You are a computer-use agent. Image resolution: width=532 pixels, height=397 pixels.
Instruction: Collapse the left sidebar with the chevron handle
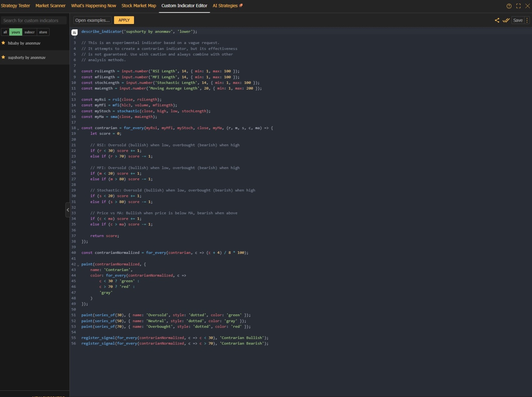click(x=68, y=210)
